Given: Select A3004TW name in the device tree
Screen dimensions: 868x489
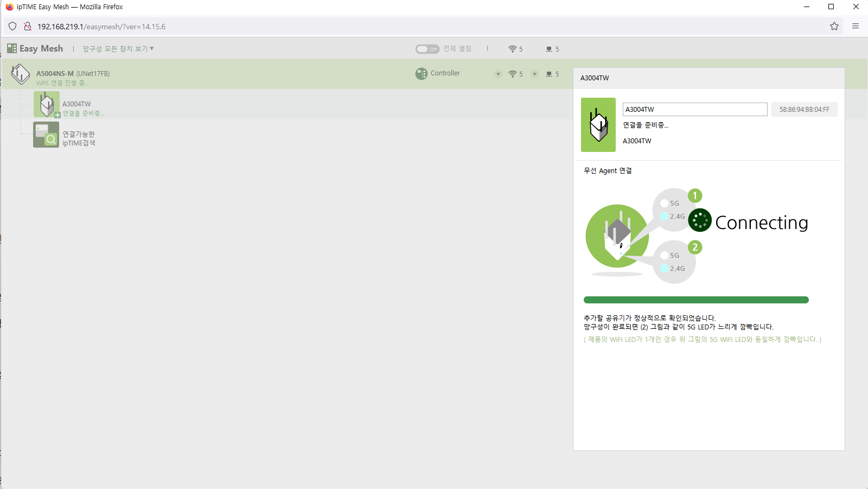Looking at the screenshot, I should point(76,104).
